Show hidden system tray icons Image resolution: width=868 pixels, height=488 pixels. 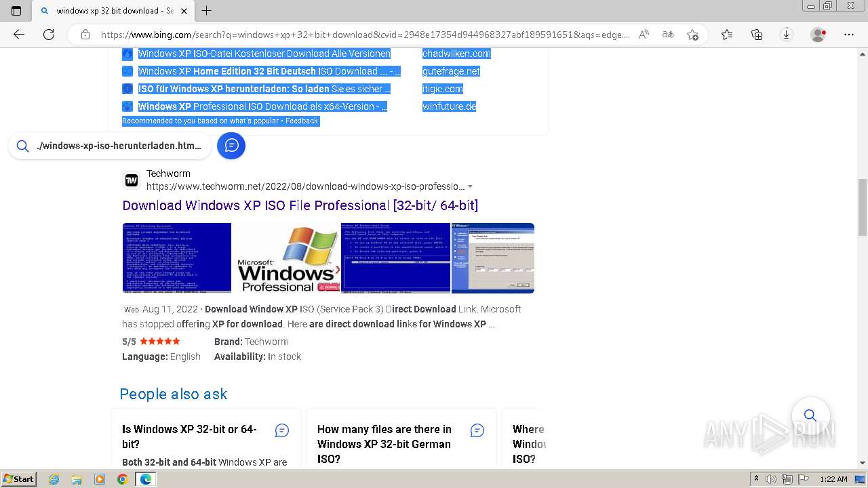[x=756, y=479]
